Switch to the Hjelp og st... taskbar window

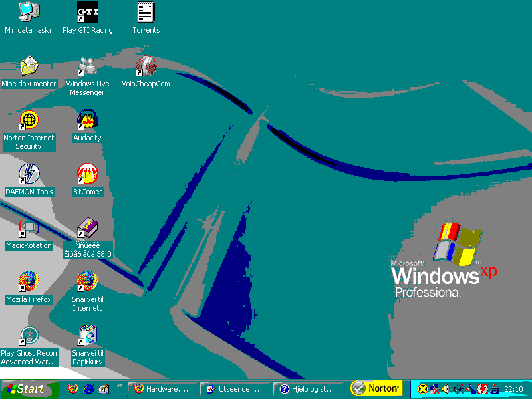pos(308,389)
